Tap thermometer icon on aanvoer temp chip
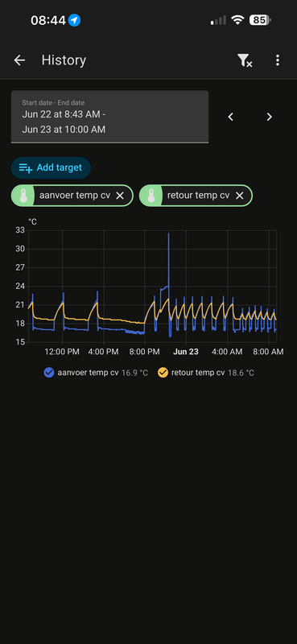 point(23,196)
